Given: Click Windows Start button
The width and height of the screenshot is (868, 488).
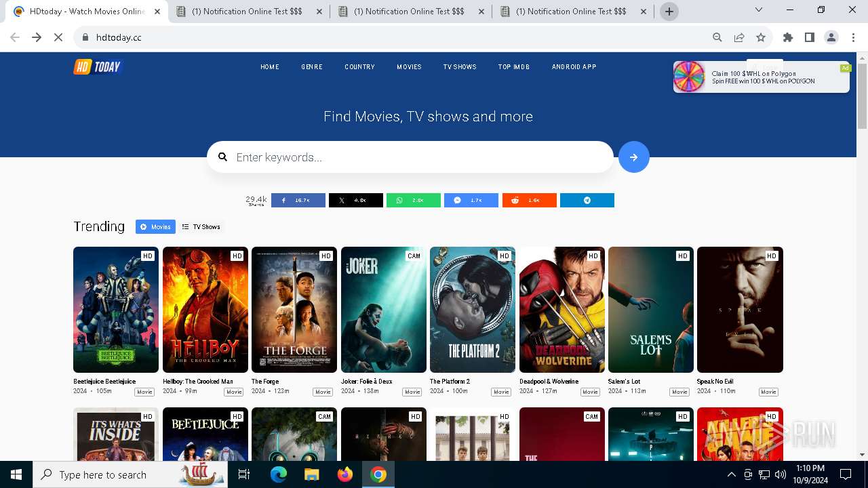Looking at the screenshot, I should pyautogui.click(x=16, y=474).
